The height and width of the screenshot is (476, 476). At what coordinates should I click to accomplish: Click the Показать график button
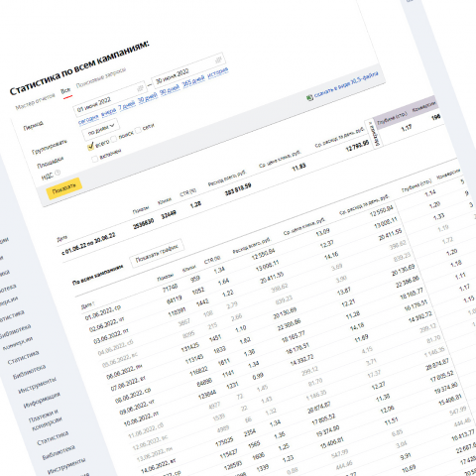tap(157, 253)
